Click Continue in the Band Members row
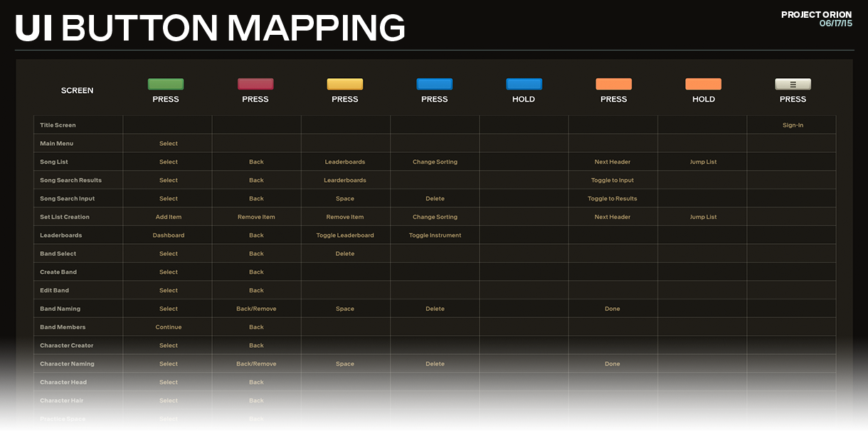 [169, 327]
